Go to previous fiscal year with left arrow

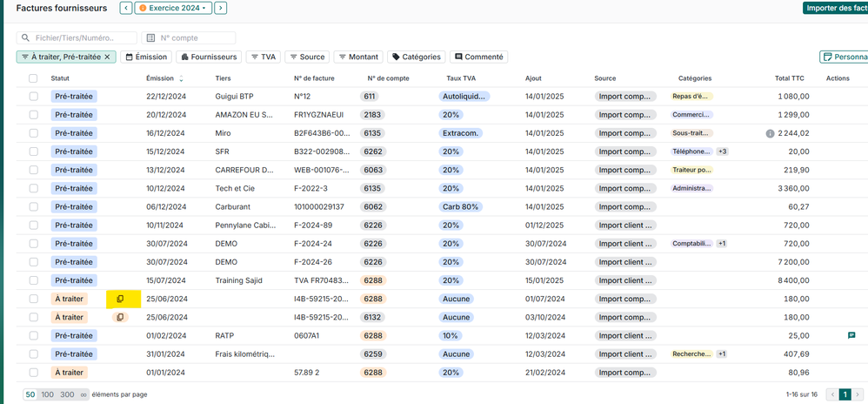126,9
